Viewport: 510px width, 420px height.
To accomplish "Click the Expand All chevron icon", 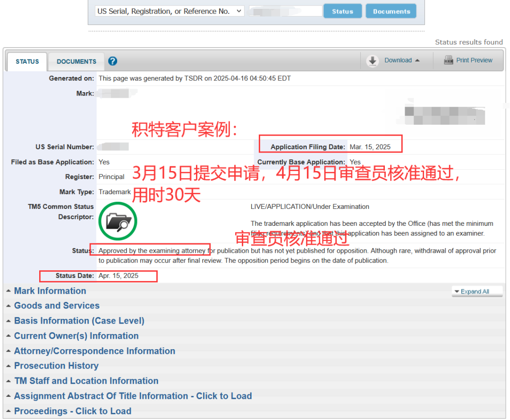I will click(456, 291).
